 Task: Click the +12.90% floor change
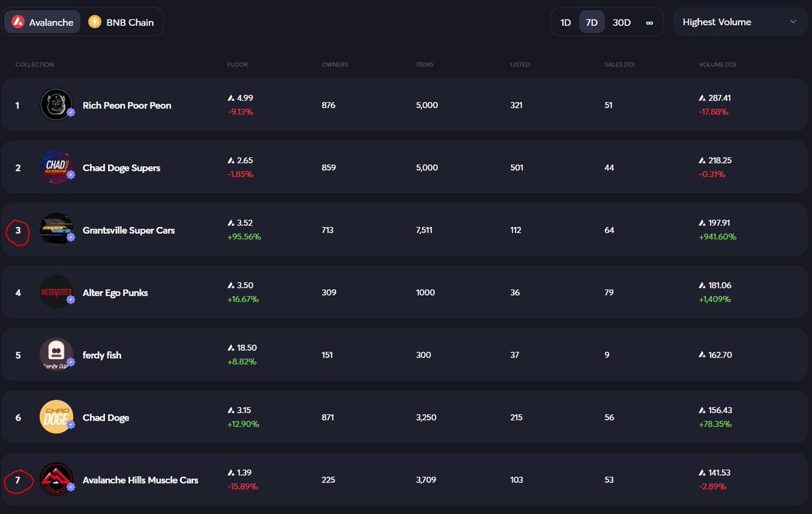point(243,424)
